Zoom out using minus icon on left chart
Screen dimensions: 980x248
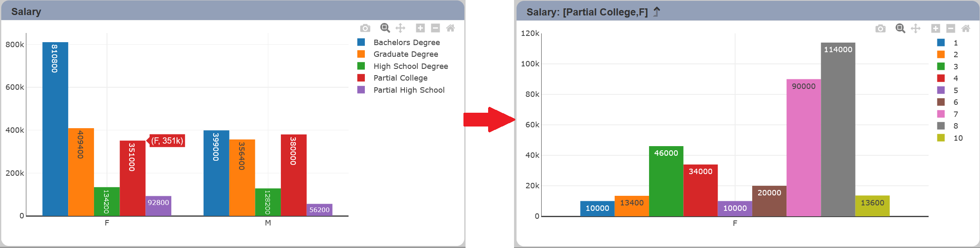pyautogui.click(x=435, y=28)
